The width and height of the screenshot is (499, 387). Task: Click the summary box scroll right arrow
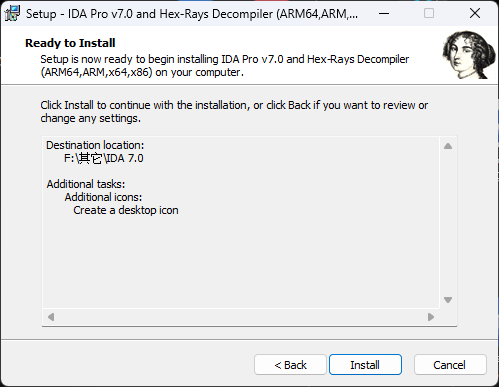[x=431, y=317]
